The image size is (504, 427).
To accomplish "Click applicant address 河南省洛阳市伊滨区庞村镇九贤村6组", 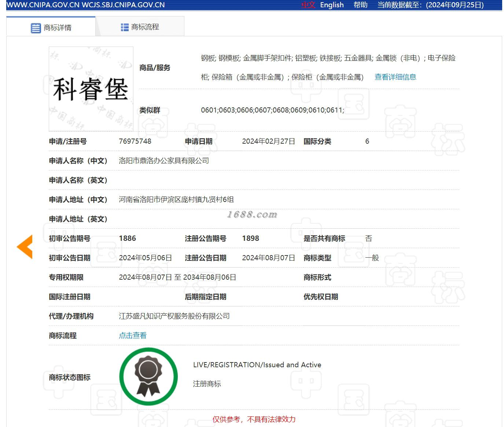I will (176, 199).
